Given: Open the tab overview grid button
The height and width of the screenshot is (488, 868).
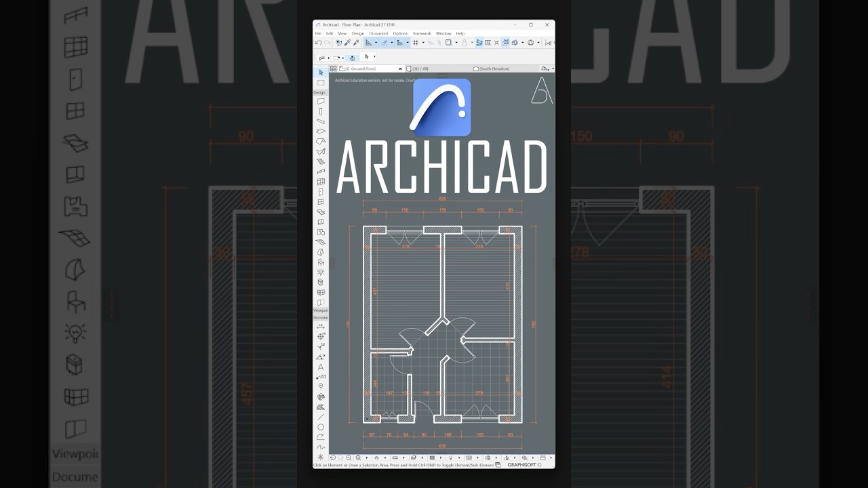Looking at the screenshot, I should [x=333, y=68].
